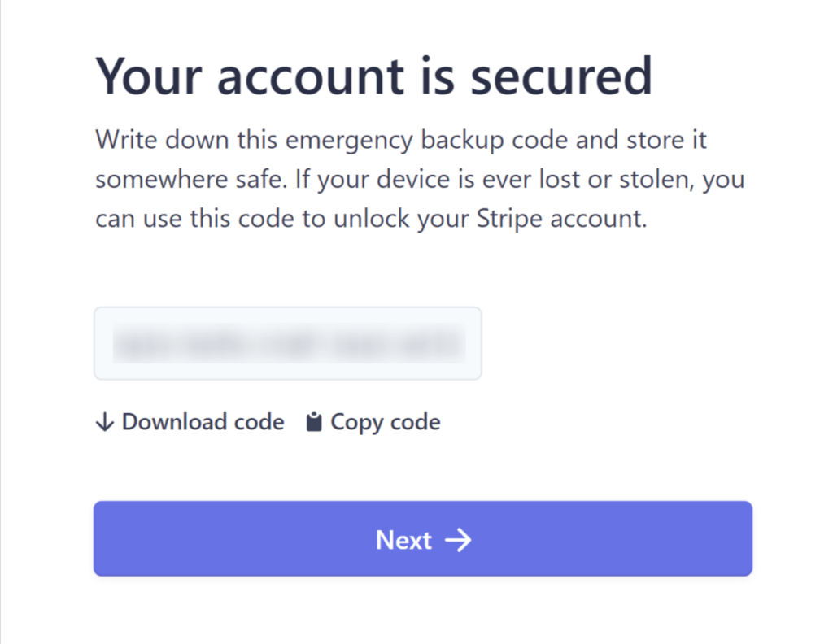The height and width of the screenshot is (644, 833).
Task: Click the clipboard icon beside Copy code
Action: (x=314, y=422)
